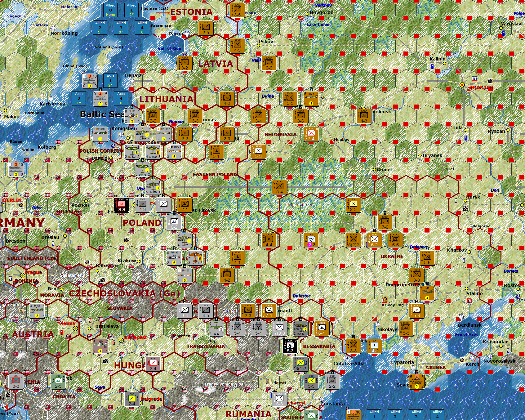Image resolution: width=525 pixels, height=420 pixels.
Task: Select the 4-4 infantry army counter
Action: point(269,240)
